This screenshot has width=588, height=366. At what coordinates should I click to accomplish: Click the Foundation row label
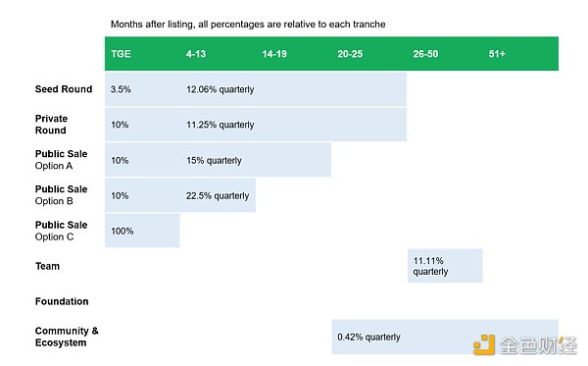pos(62,301)
